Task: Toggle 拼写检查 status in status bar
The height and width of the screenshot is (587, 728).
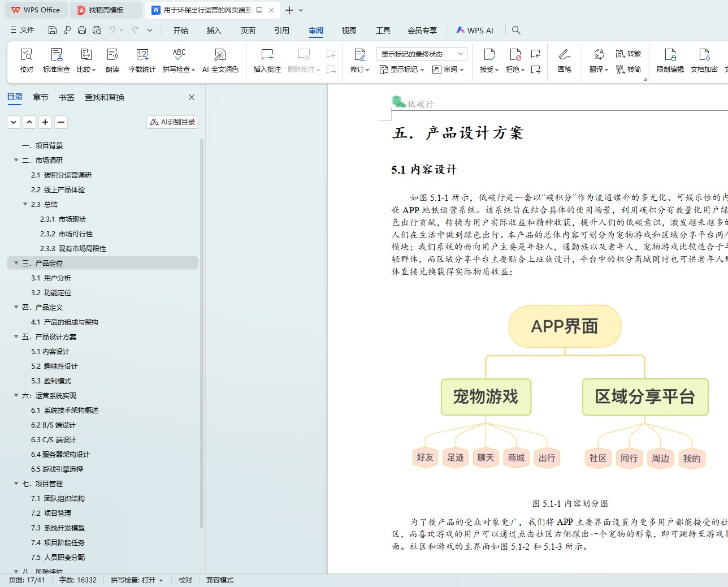Action: click(136, 580)
